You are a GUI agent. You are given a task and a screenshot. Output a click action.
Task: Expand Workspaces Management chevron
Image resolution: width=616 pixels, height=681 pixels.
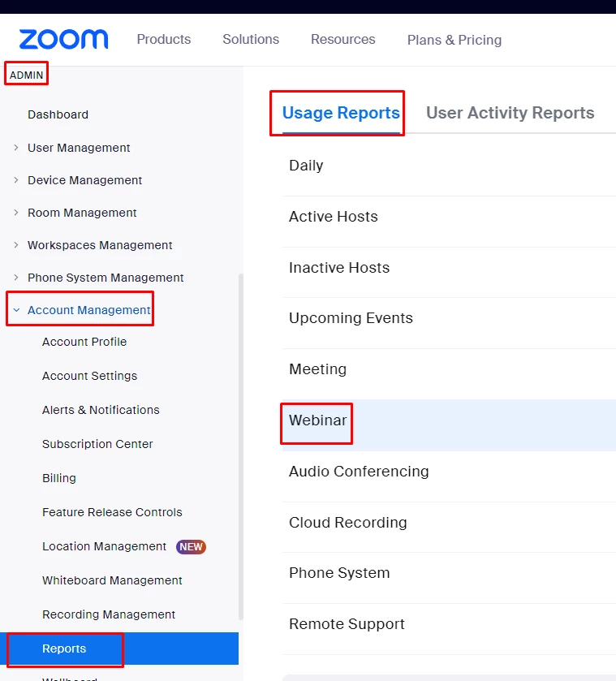click(x=16, y=245)
